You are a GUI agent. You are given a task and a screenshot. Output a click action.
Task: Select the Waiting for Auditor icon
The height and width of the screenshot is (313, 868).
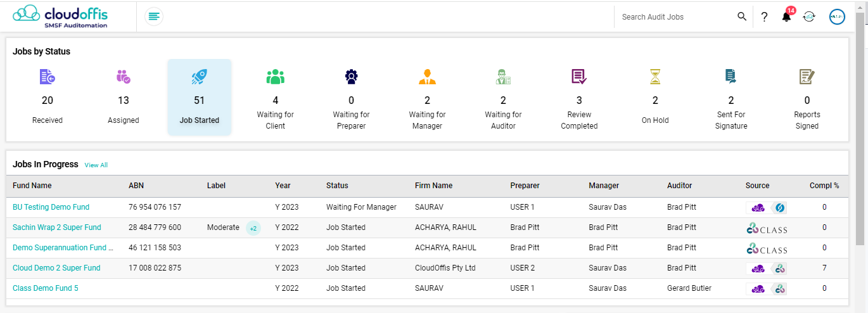504,77
